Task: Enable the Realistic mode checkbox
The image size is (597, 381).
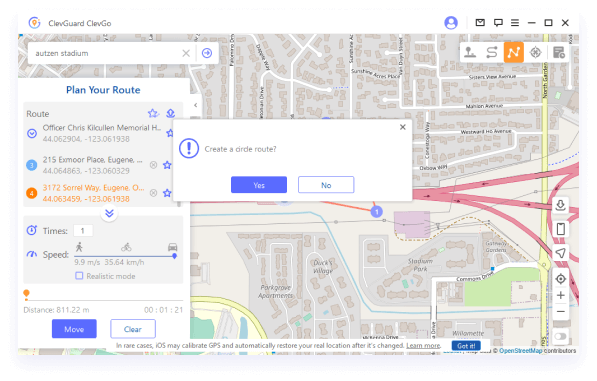Action: tap(79, 276)
